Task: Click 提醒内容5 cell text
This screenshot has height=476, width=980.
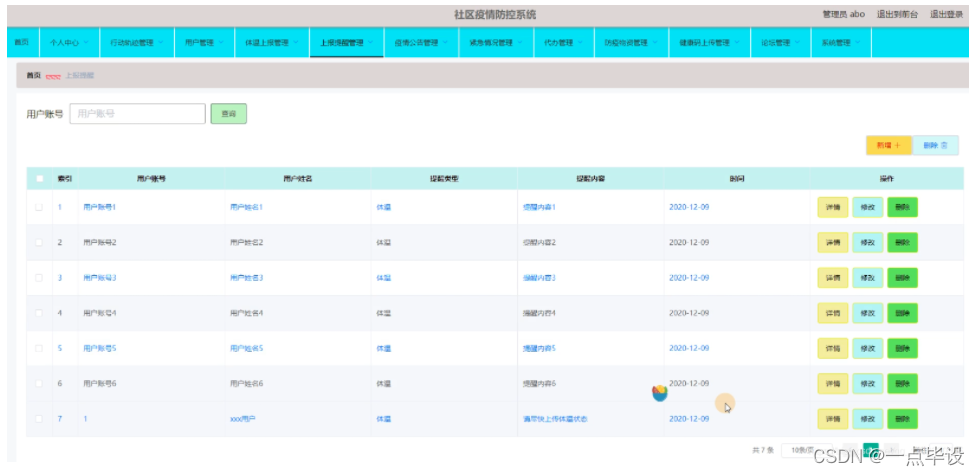Action: [x=539, y=348]
